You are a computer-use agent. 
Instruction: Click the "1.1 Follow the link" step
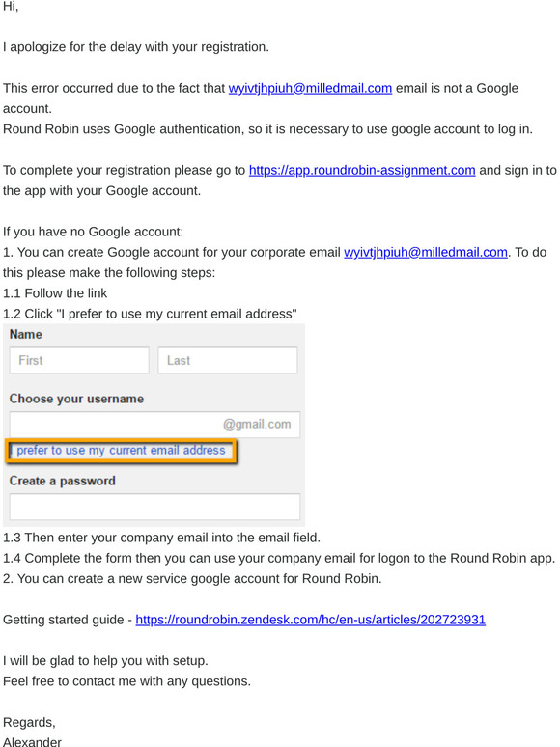pos(55,293)
